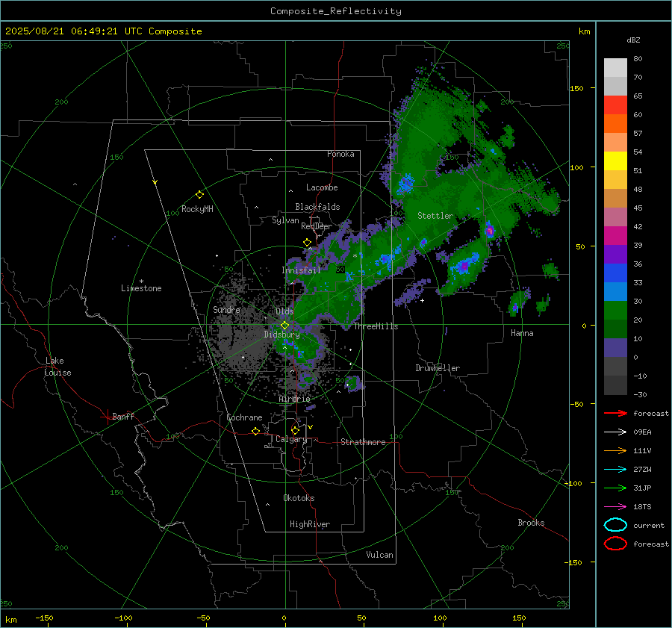The height and width of the screenshot is (628, 672).
Task: Click the yellow diamond marker at Cochrane
Action: [255, 431]
